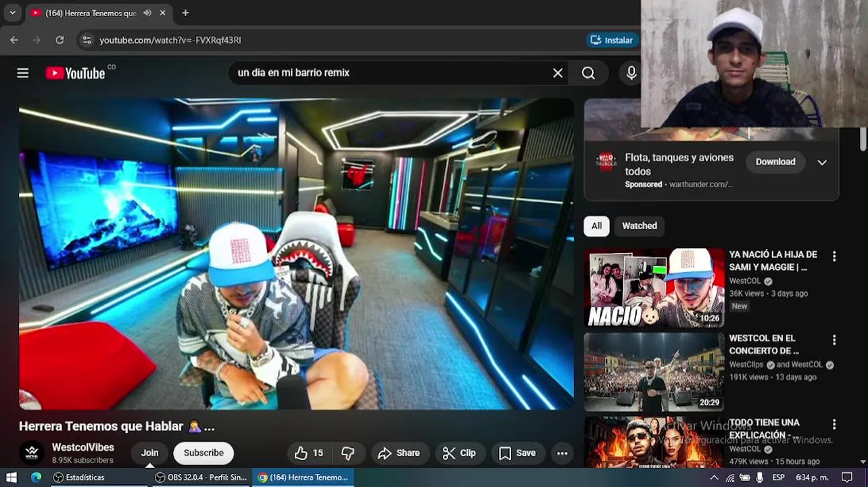Screen dimensions: 868x487
Task: Open War Thunder ad logo
Action: pyautogui.click(x=606, y=162)
